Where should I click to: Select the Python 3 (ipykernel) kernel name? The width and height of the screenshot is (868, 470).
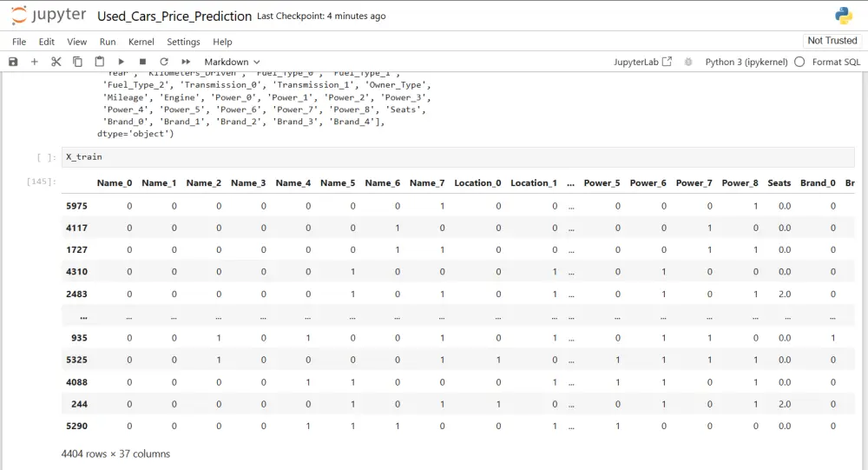click(x=746, y=62)
